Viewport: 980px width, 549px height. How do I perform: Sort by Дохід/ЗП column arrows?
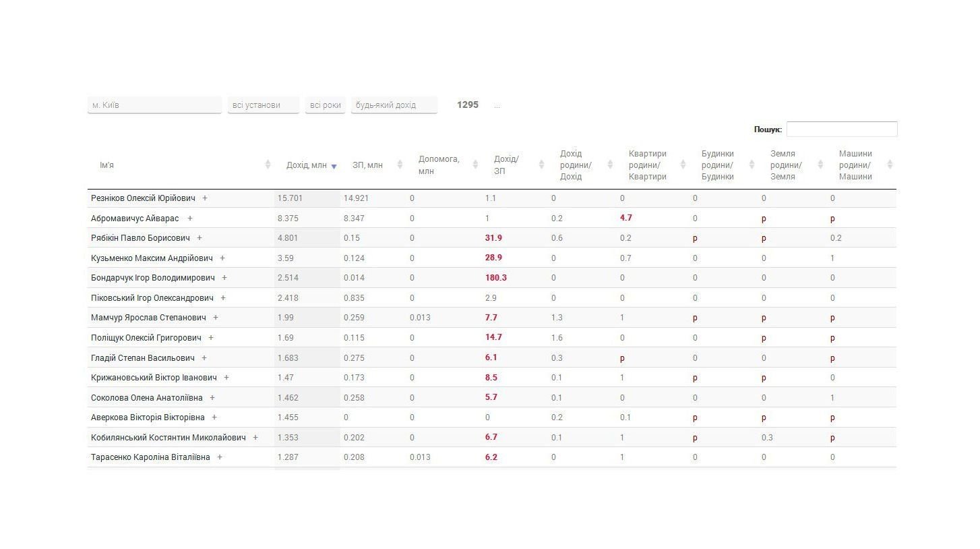pyautogui.click(x=541, y=165)
